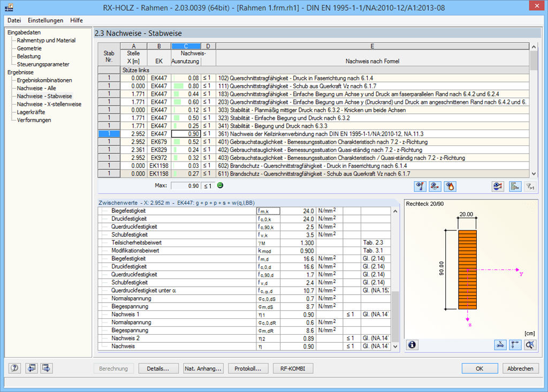Image resolution: width=548 pixels, height=392 pixels.
Task: Click the filter greater-than-1 funnel icon
Action: (x=530, y=187)
